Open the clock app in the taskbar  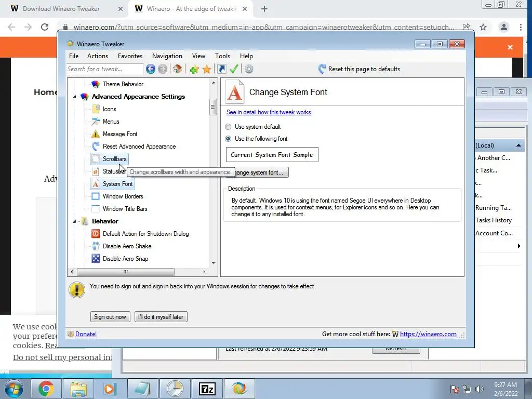point(175,389)
